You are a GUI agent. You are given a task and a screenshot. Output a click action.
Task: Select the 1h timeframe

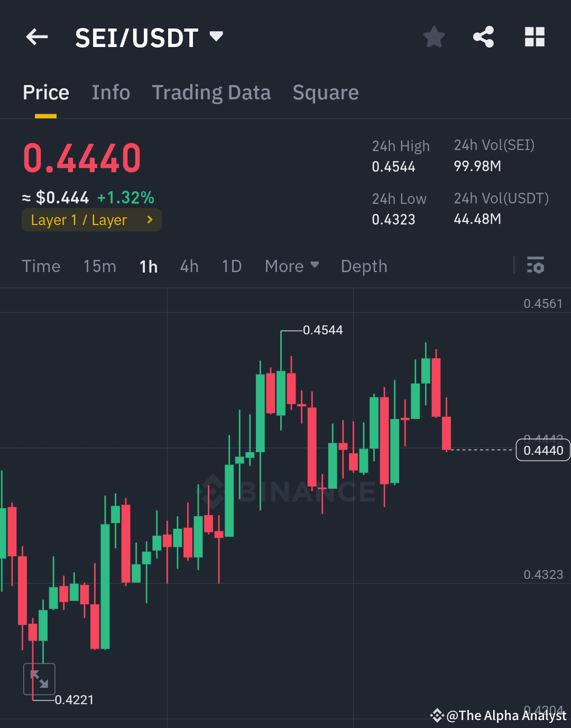pos(148,266)
